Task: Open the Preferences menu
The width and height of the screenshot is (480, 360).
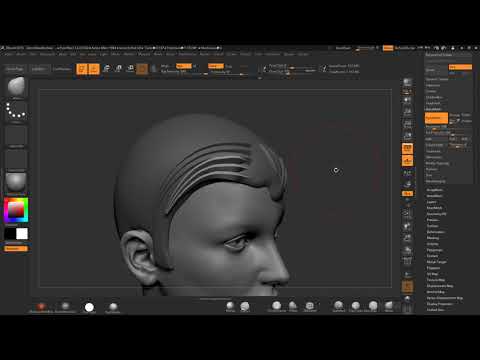Action: [188, 54]
